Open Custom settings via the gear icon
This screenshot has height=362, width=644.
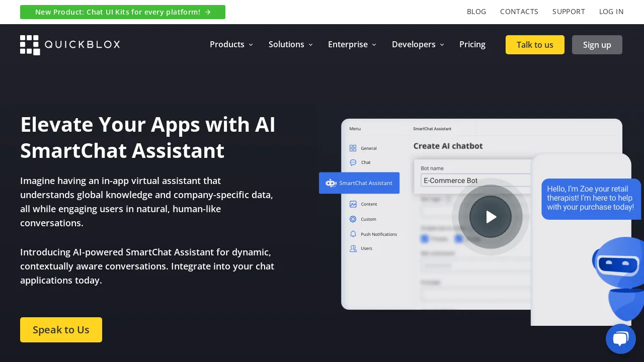coord(353,219)
